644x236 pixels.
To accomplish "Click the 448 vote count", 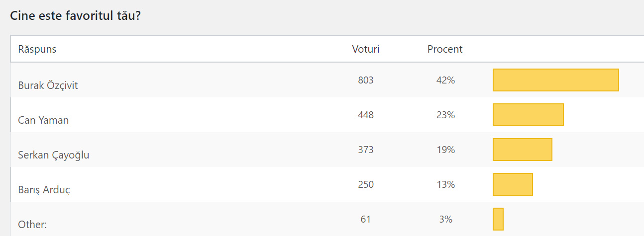I will pos(366,115).
